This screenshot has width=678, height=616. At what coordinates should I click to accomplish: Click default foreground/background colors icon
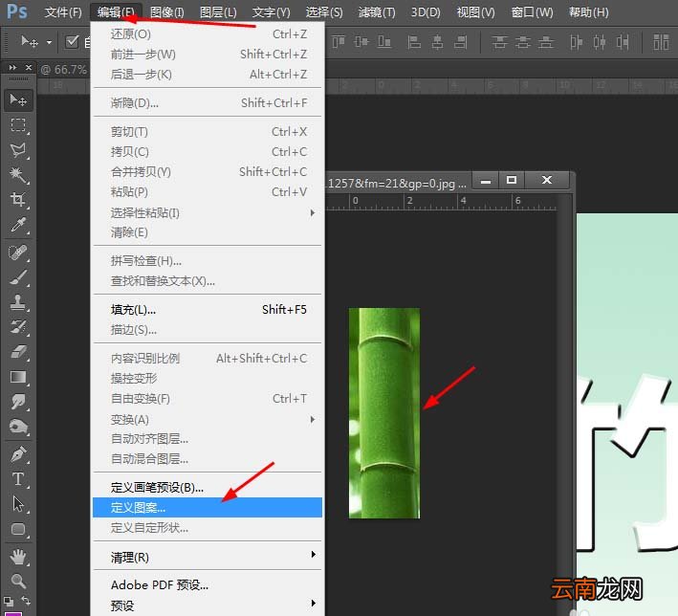point(9,602)
